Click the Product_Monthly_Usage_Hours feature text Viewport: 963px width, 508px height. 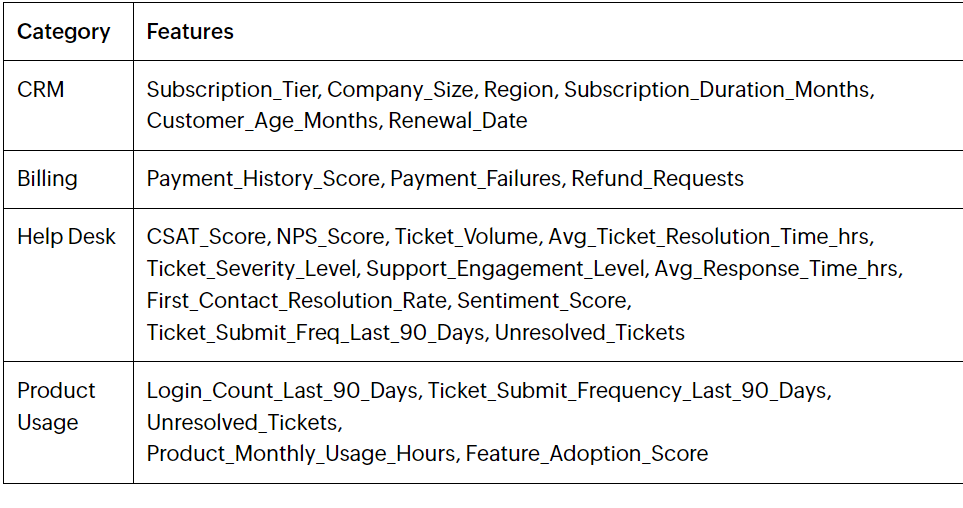point(300,454)
